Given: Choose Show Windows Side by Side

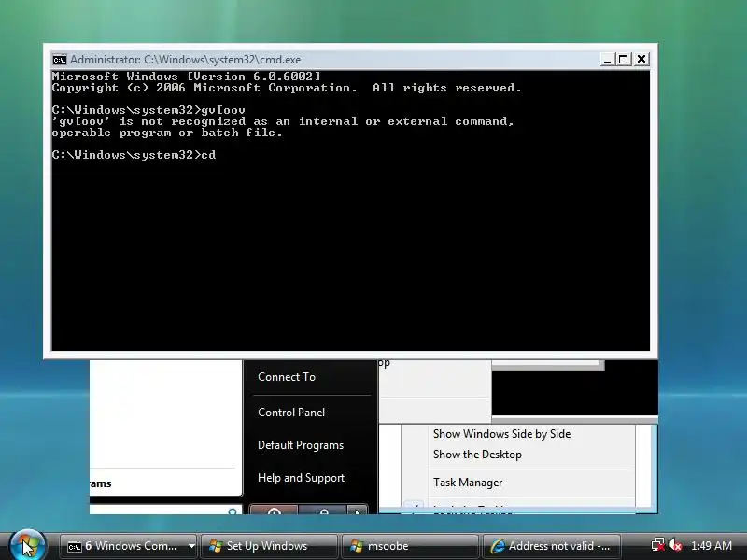Looking at the screenshot, I should (501, 434).
